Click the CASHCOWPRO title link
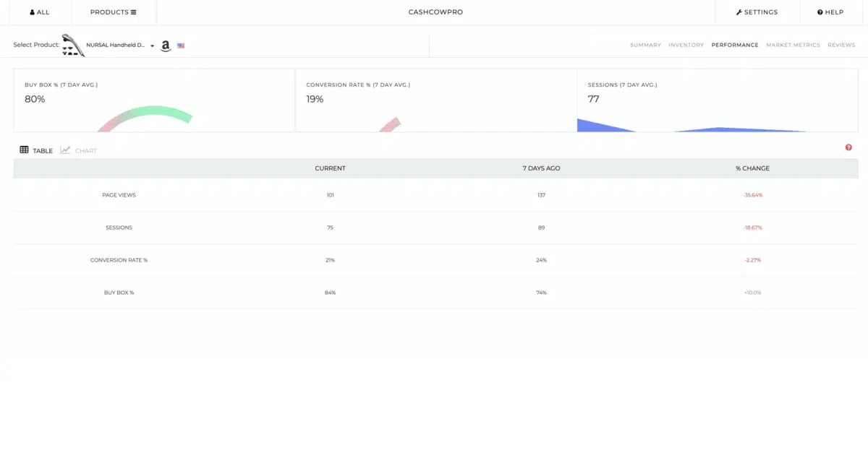The height and width of the screenshot is (461, 868). [x=435, y=12]
